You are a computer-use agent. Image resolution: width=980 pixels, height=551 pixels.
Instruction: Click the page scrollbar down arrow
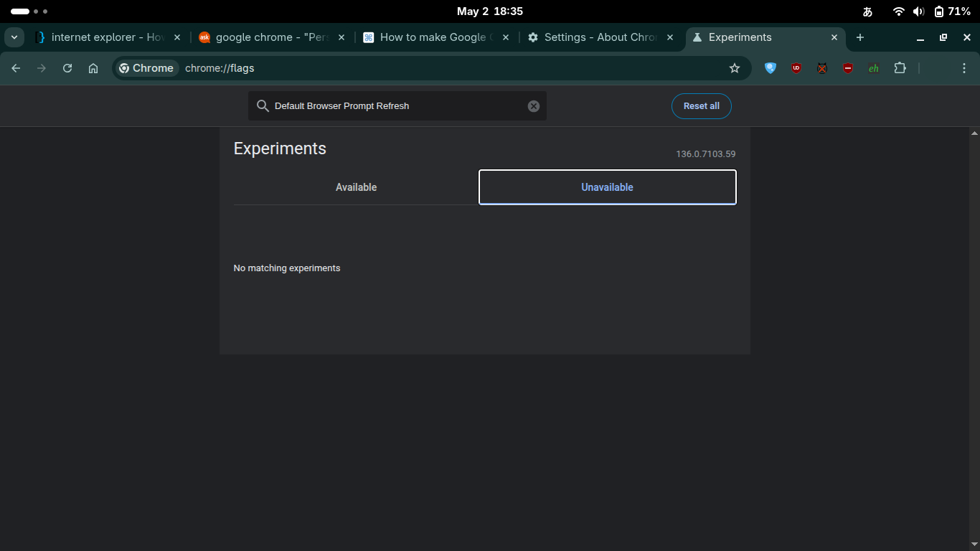click(974, 546)
